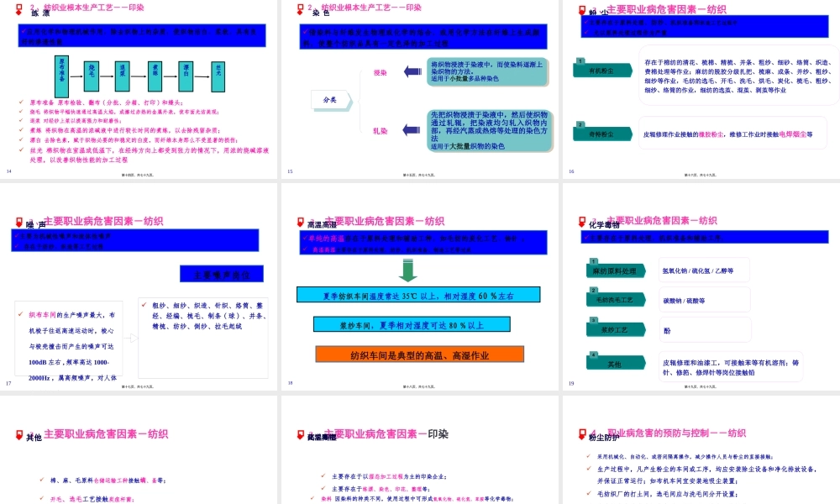
Task: Click the 浆纱工艺 green tag
Action: tap(616, 328)
